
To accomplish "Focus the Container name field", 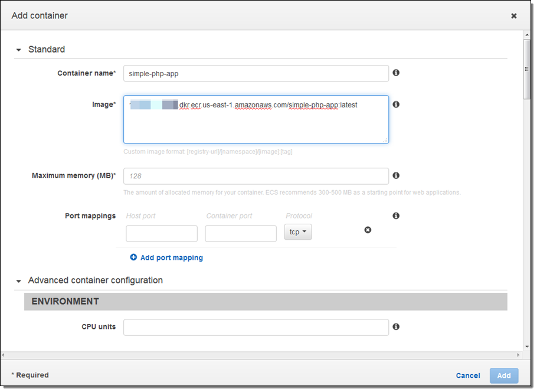I will 256,73.
